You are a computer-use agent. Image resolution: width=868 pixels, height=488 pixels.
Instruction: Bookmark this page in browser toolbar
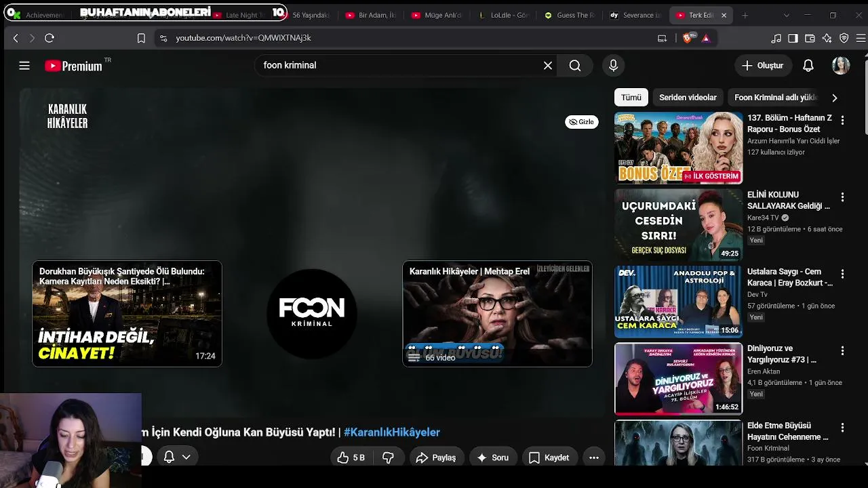coord(141,39)
